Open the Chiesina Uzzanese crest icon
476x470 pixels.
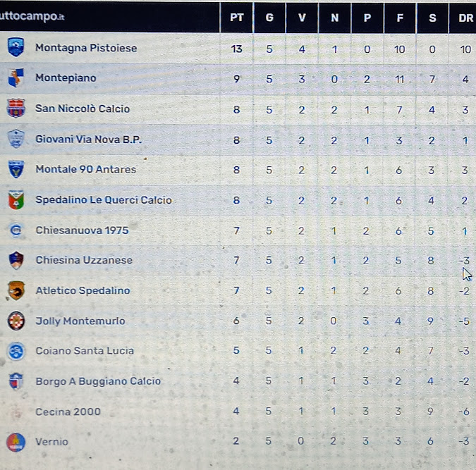(x=16, y=260)
